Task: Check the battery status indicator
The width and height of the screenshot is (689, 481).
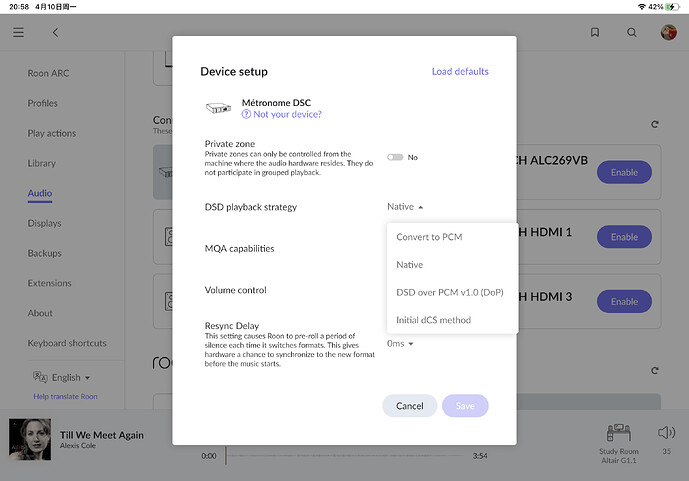Action: [x=672, y=7]
